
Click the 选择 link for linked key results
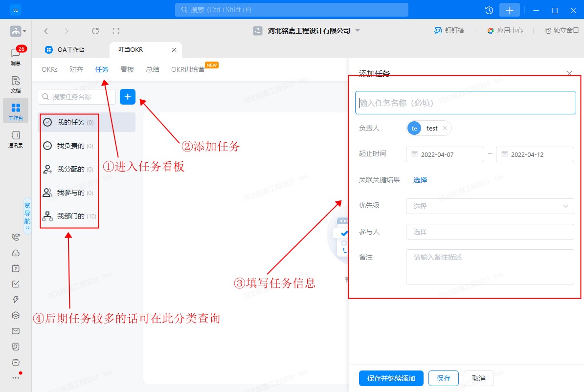[420, 180]
